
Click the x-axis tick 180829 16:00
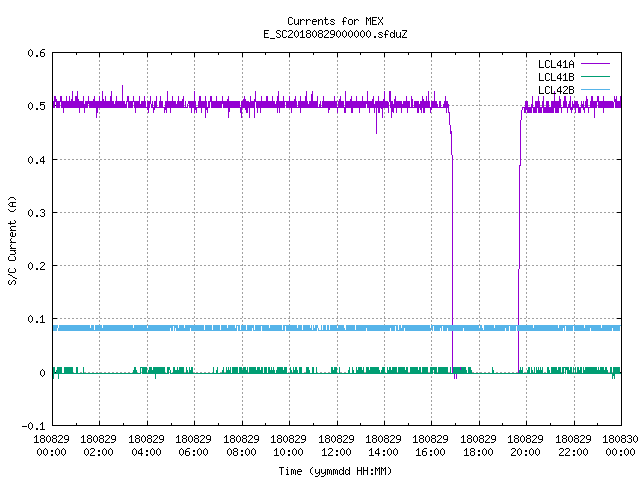click(431, 446)
